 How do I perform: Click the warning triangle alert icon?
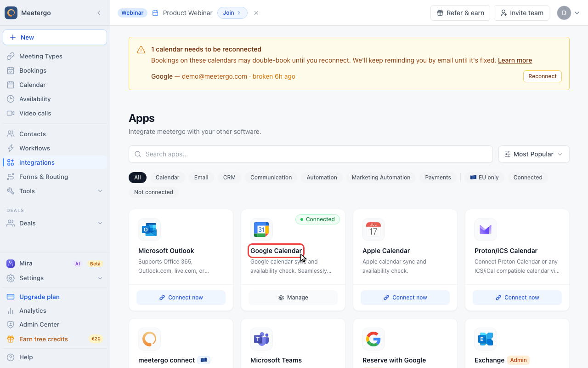[141, 50]
